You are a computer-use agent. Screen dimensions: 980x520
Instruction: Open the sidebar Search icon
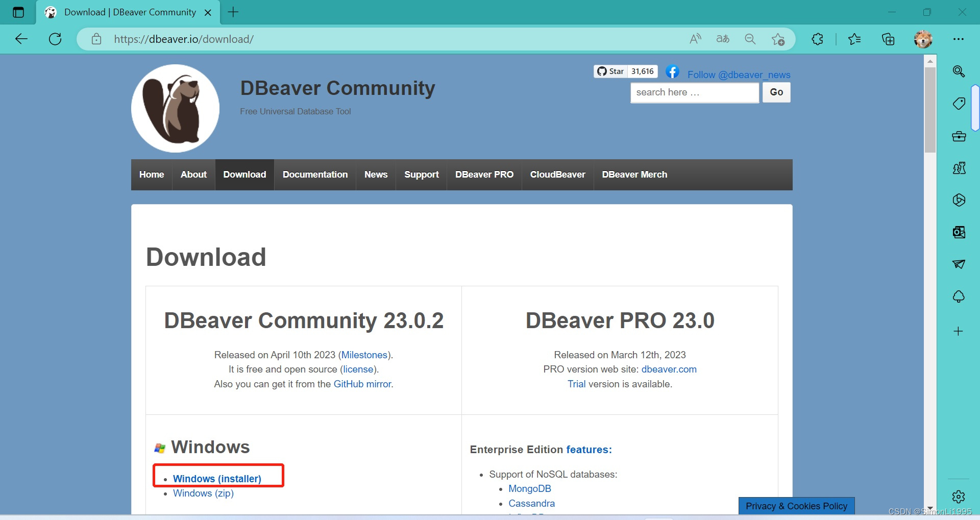[x=959, y=71]
